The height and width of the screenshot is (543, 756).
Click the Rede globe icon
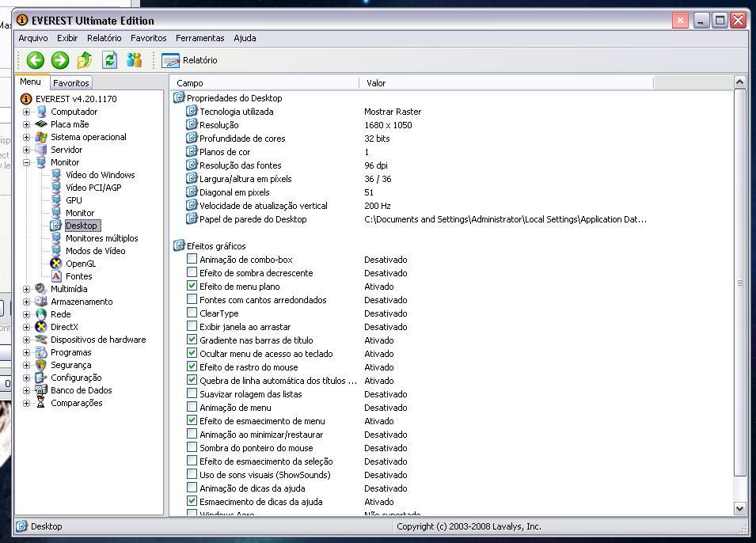[x=41, y=314]
